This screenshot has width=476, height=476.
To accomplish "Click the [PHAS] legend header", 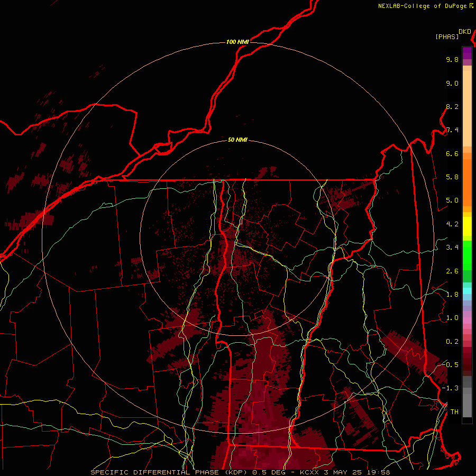I will 447,37.
